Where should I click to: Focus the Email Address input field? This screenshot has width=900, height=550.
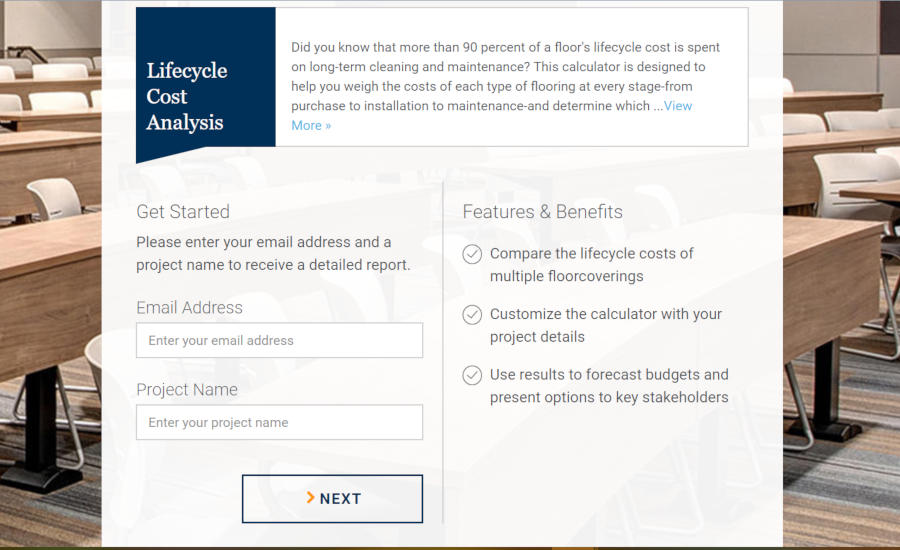point(279,340)
